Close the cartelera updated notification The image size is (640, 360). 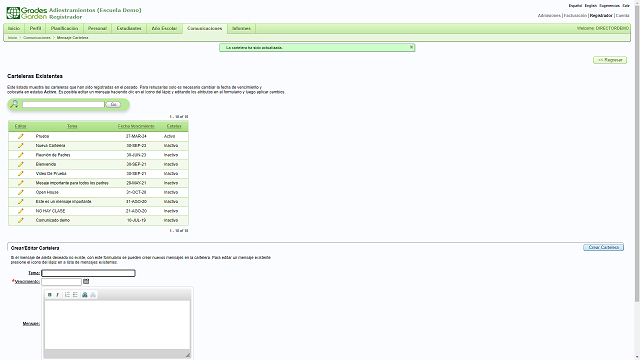pos(411,47)
